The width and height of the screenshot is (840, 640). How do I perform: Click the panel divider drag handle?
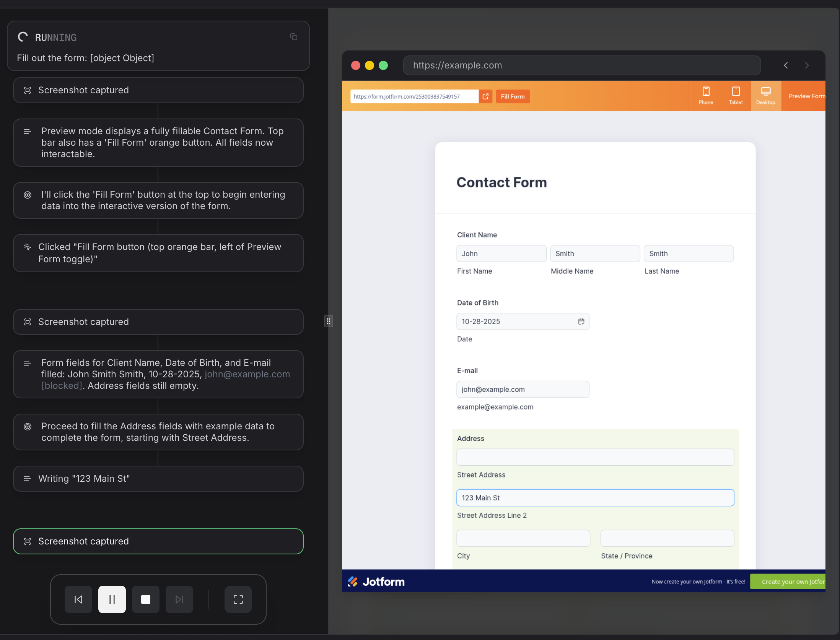pos(328,321)
